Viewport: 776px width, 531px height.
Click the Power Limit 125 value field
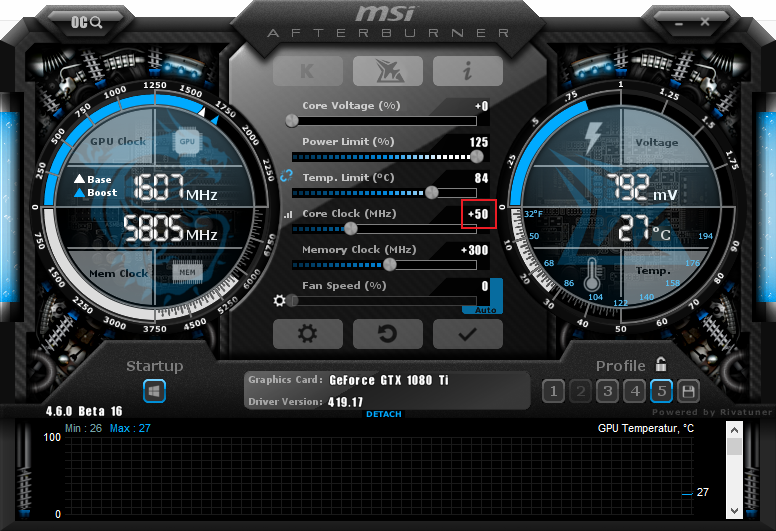click(x=479, y=142)
